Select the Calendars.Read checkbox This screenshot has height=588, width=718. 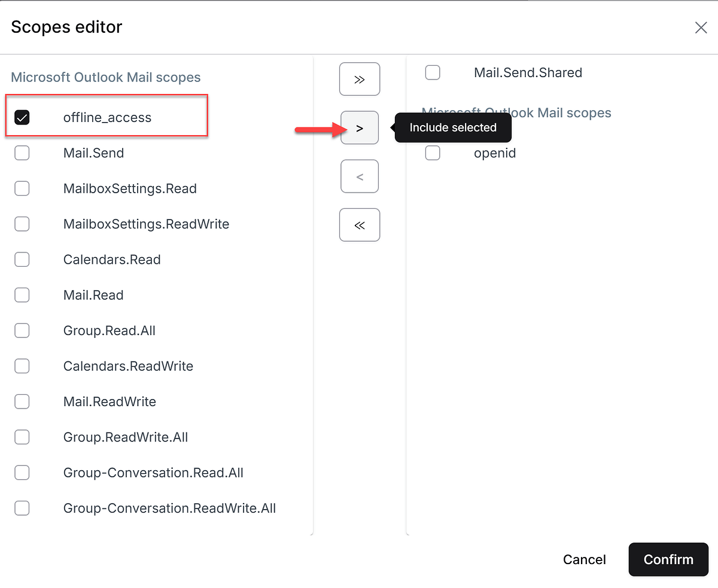(22, 260)
